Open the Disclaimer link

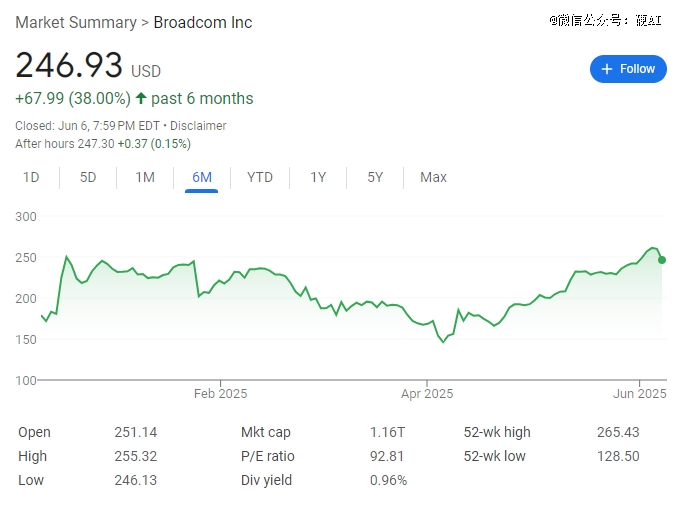pos(198,126)
